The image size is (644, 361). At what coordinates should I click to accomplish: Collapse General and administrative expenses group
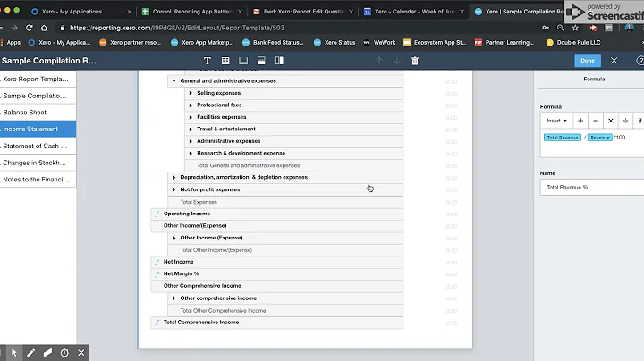tap(174, 80)
